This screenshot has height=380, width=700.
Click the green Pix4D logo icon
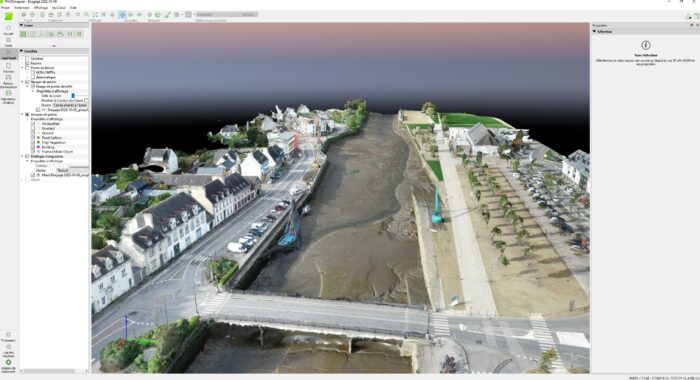click(x=8, y=16)
